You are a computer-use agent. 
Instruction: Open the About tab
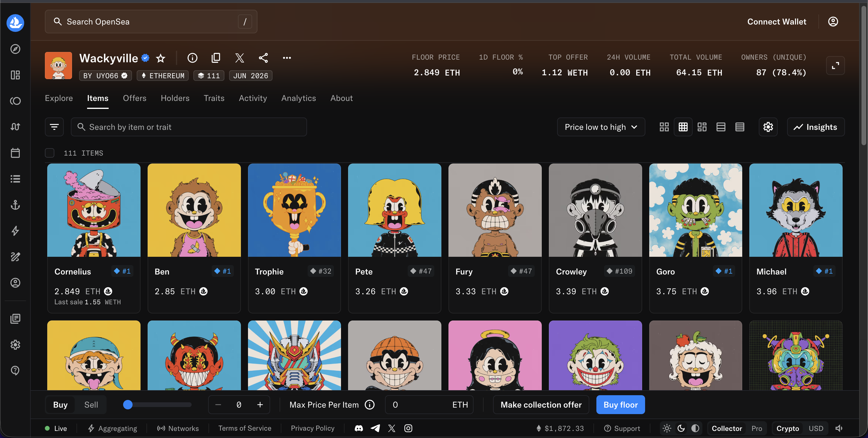click(x=341, y=98)
